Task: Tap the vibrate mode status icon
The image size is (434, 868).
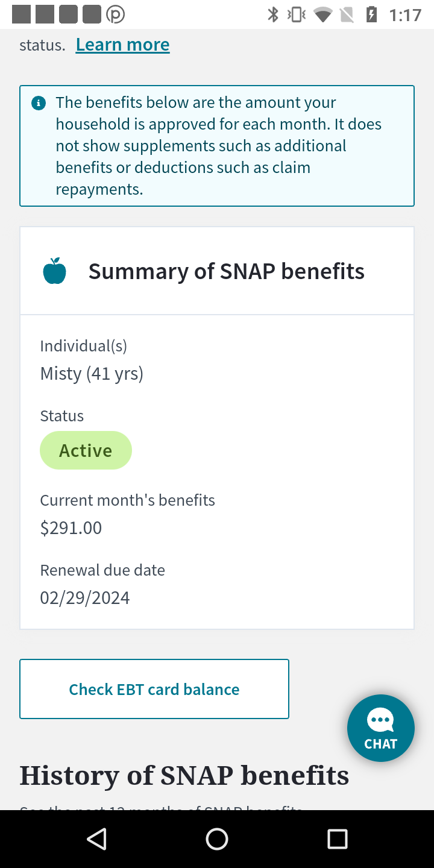Action: click(x=297, y=14)
